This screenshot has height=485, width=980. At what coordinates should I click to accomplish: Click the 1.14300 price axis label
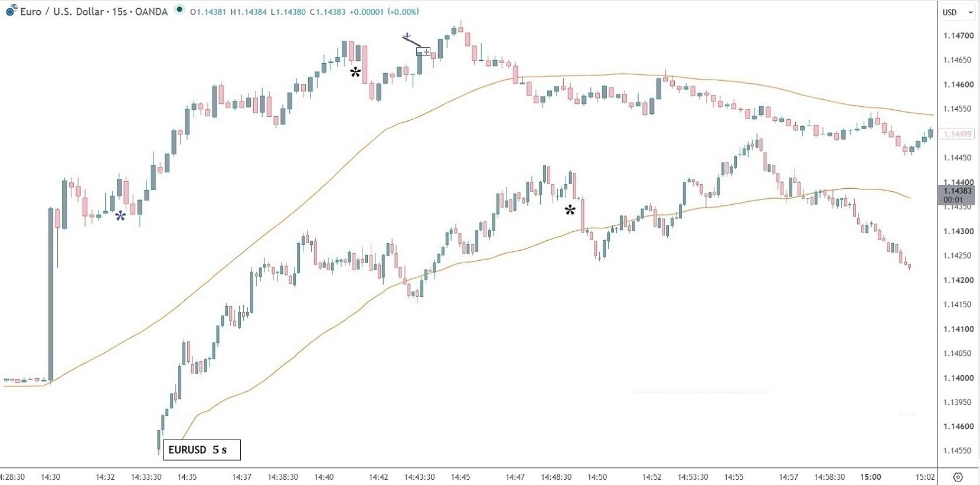pyautogui.click(x=958, y=231)
